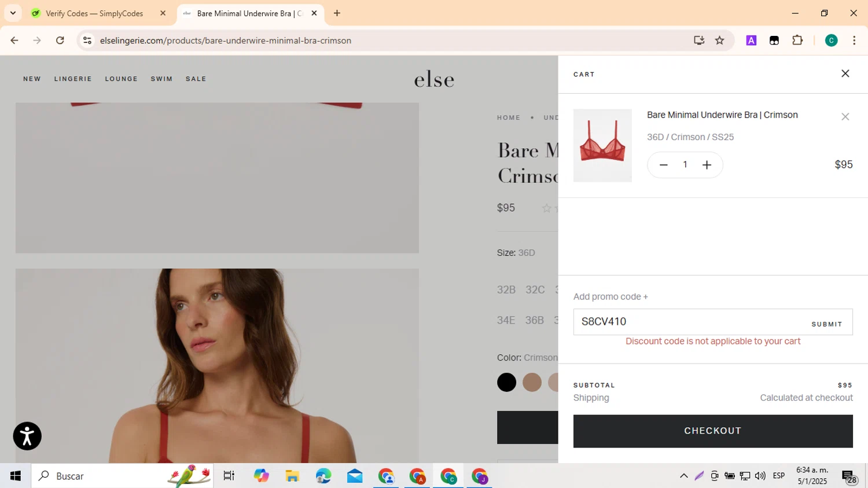Open the accessibility widget icon
Image resolution: width=868 pixels, height=488 pixels.
pyautogui.click(x=27, y=436)
